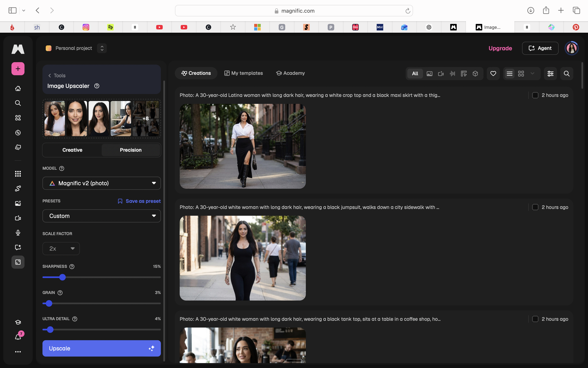Click the help icon next to MODEL

(62, 168)
